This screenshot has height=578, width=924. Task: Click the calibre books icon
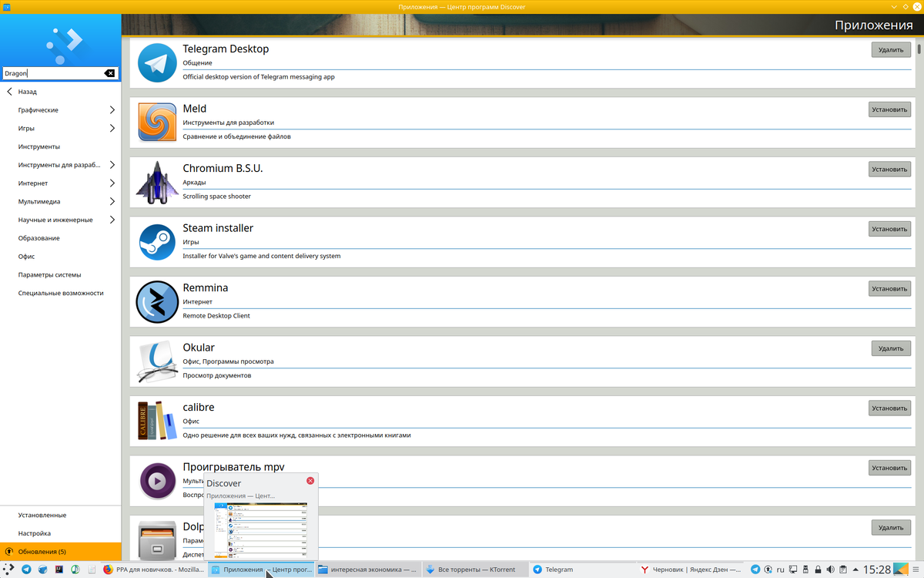point(157,421)
